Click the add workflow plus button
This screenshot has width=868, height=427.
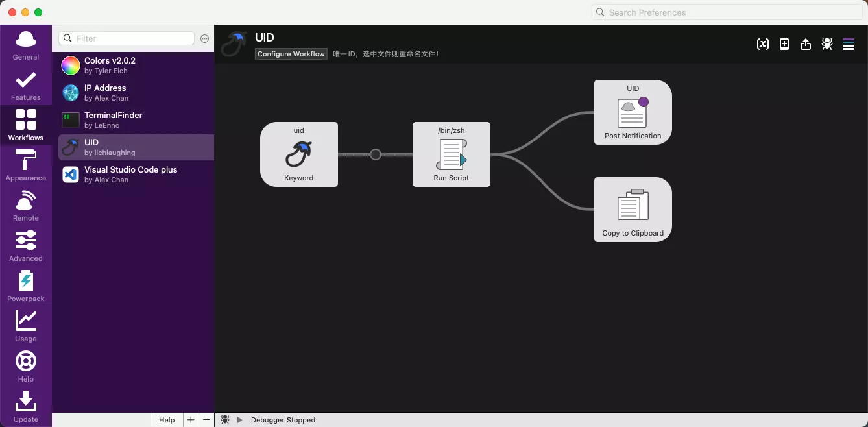pyautogui.click(x=191, y=420)
